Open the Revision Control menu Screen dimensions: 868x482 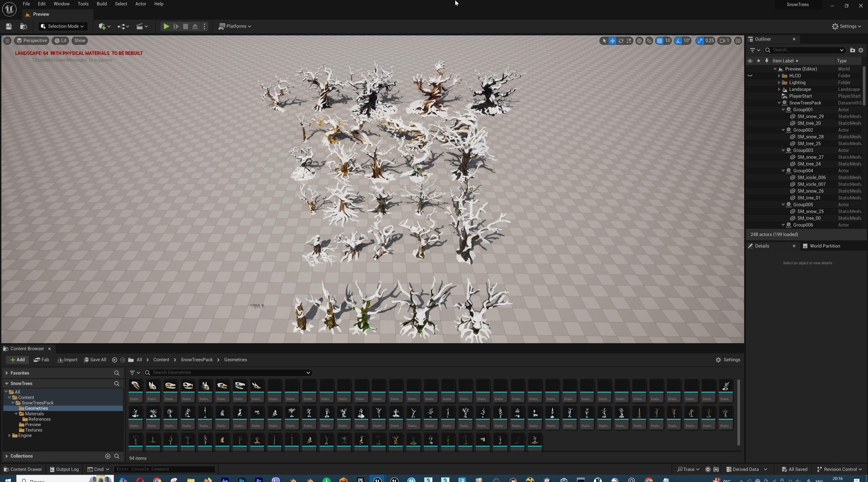(840, 469)
